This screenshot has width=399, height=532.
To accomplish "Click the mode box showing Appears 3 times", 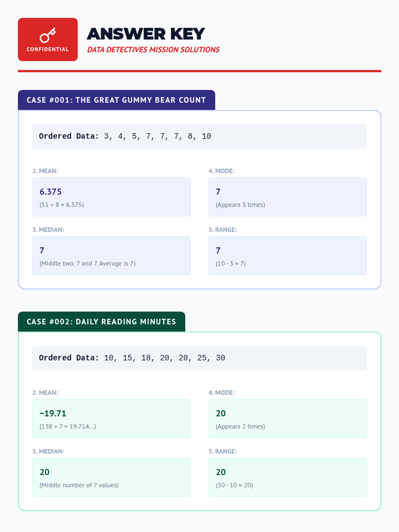I will click(x=288, y=197).
